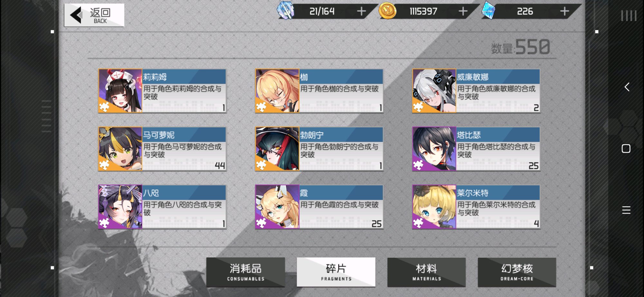Open the 材料 Materials tab
The image size is (644, 297).
tap(427, 272)
